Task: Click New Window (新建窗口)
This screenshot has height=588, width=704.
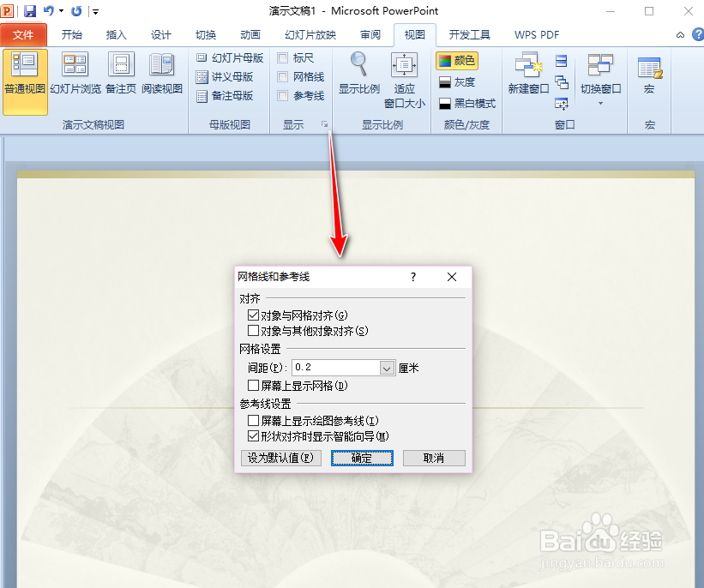Action: pyautogui.click(x=528, y=73)
